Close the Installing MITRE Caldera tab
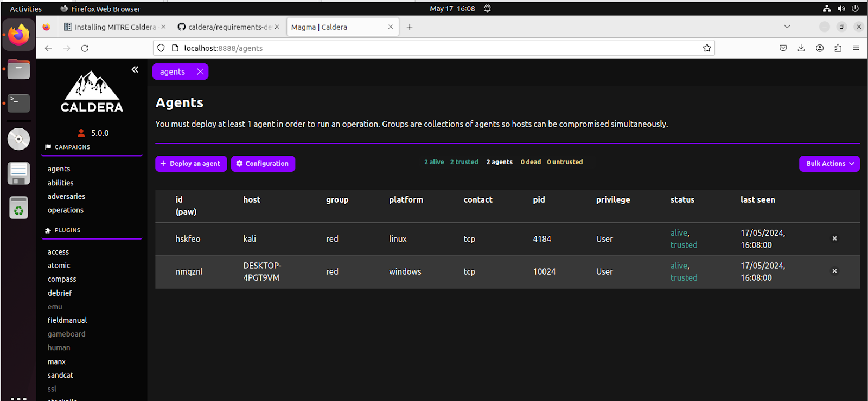Viewport: 868px width, 401px height. tap(164, 27)
